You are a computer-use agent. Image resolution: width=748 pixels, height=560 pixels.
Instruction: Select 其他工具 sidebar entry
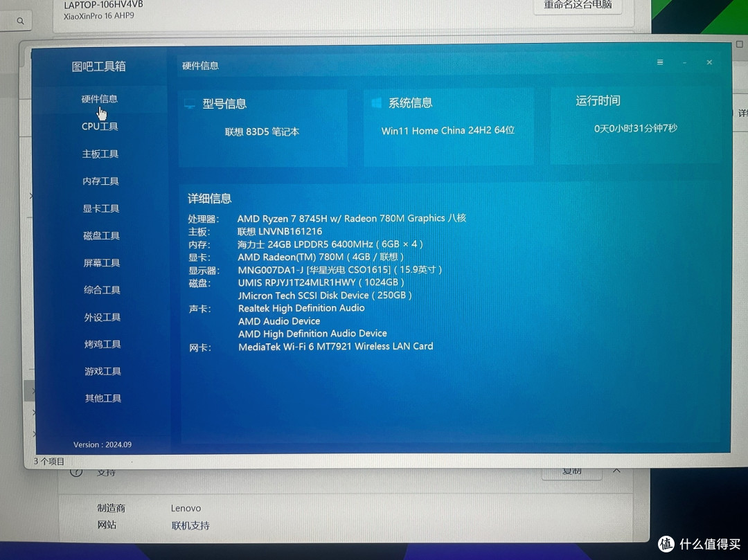(x=103, y=398)
